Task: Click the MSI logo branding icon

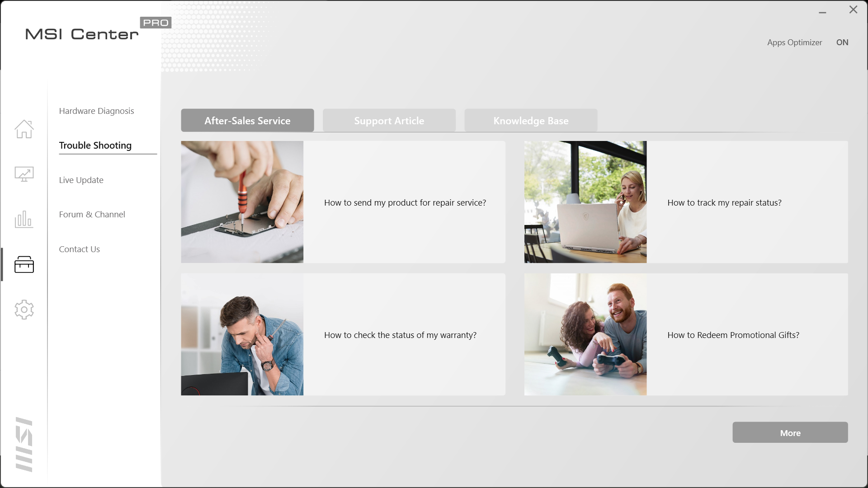Action: [24, 444]
